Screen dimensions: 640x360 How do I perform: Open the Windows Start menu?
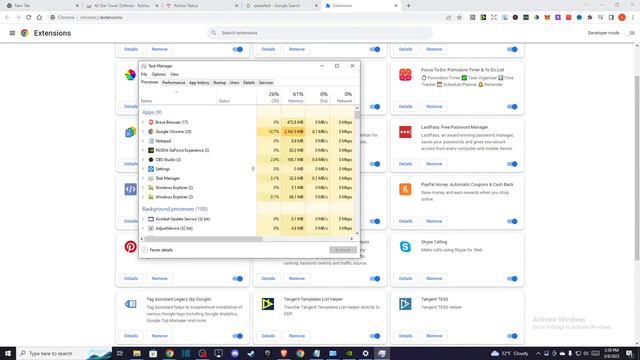(8, 353)
